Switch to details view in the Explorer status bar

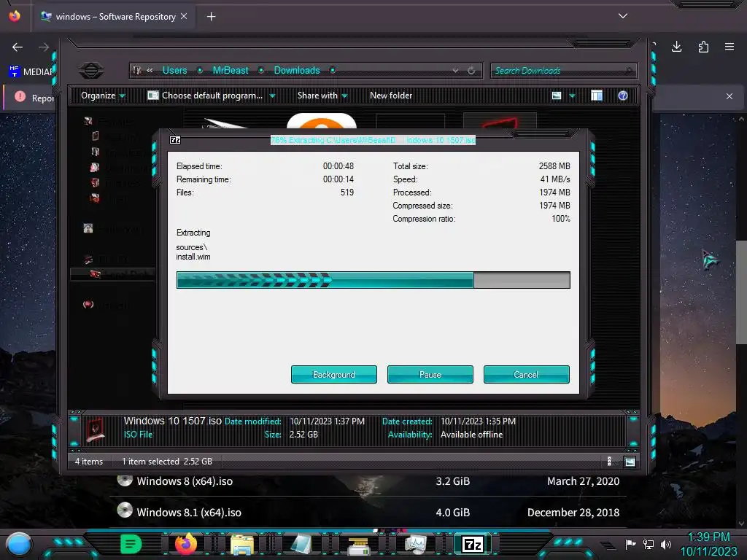[610, 462]
